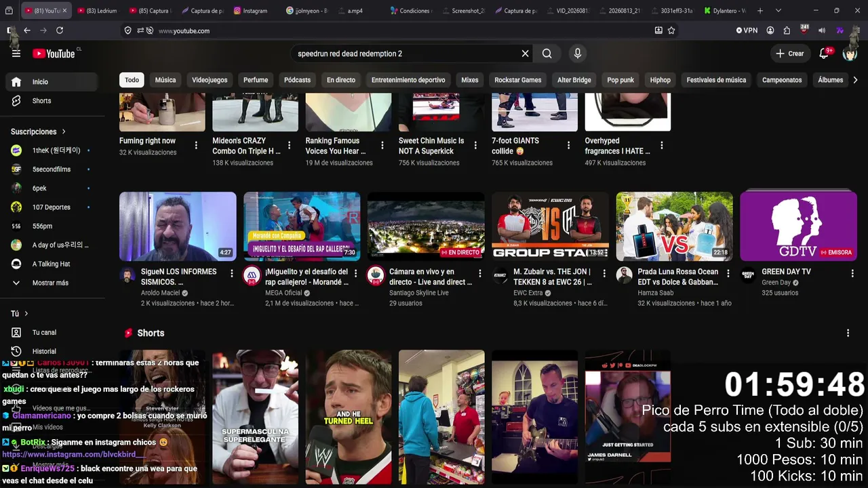Show more category chips with the arrow
Screen dimensions: 868x488
coord(854,80)
